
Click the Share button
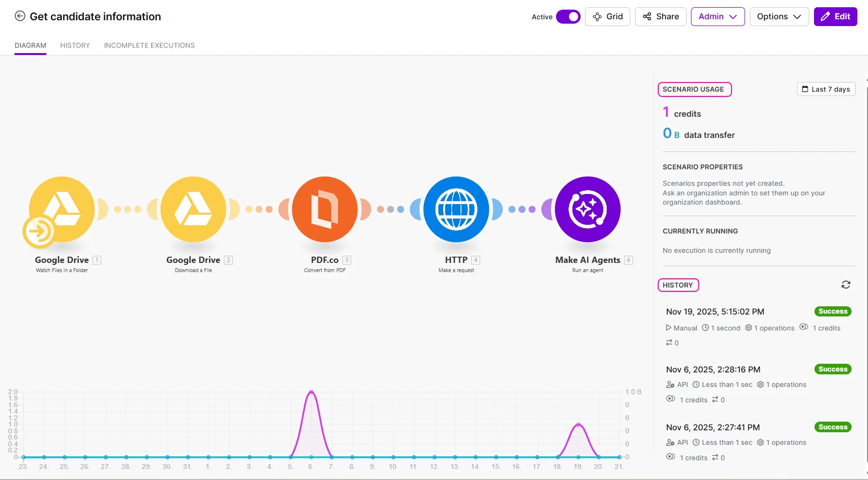(661, 16)
